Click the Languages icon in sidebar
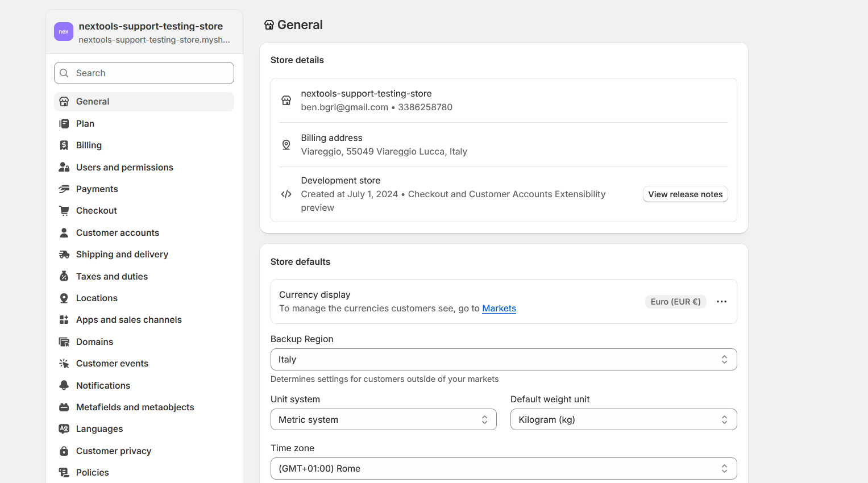 click(x=64, y=429)
